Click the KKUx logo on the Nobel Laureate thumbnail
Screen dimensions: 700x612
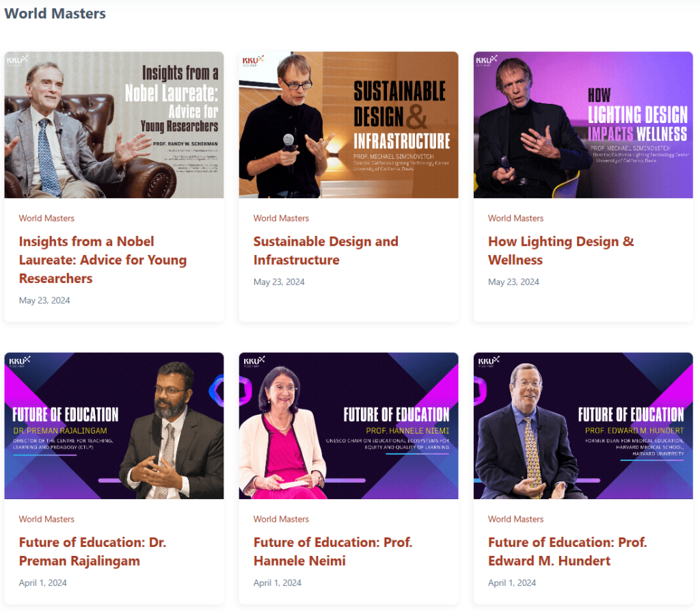[17, 60]
